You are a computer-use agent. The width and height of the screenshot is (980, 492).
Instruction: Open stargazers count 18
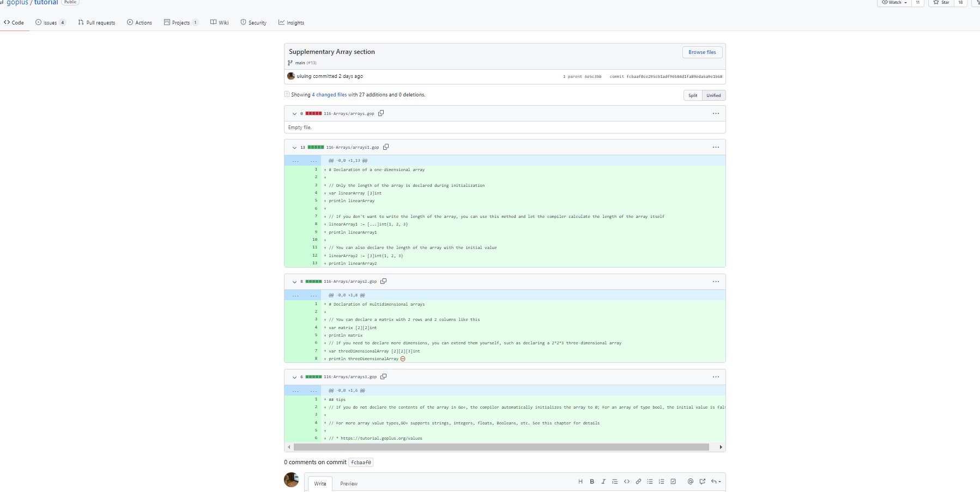[x=960, y=3]
